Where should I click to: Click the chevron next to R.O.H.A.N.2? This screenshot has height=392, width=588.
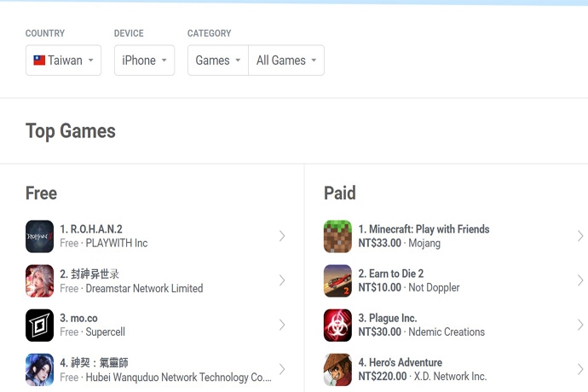pos(282,236)
